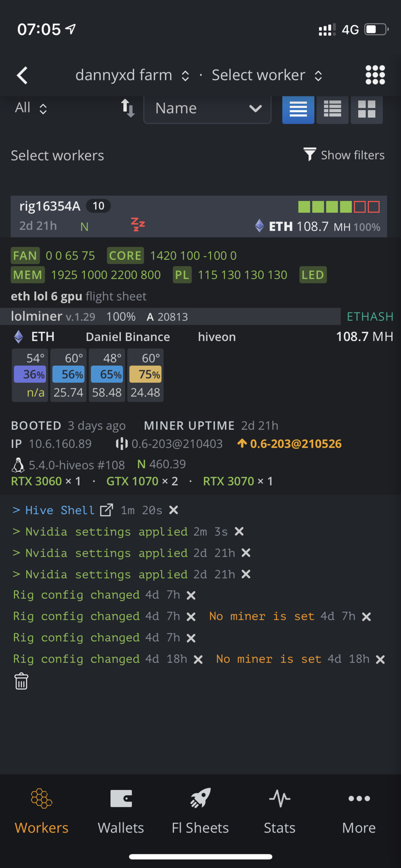Viewport: 401px width, 868px height.
Task: Toggle the sort direction arrows icon
Action: pos(127,108)
